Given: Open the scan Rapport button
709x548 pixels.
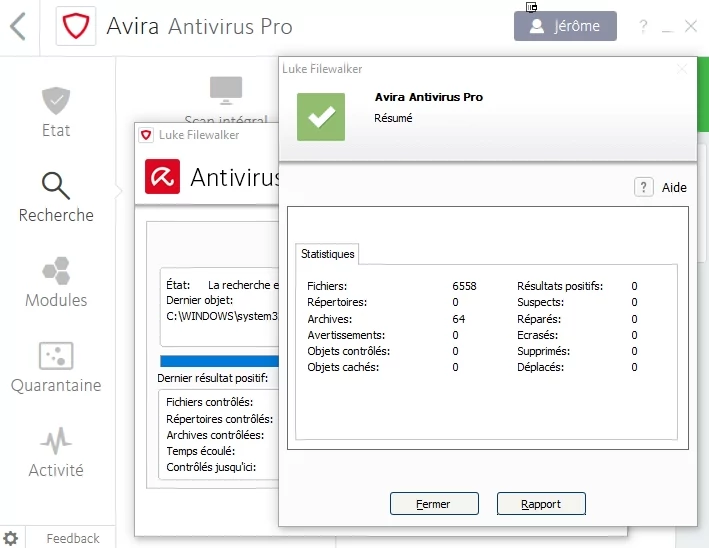Looking at the screenshot, I should click(x=541, y=503).
